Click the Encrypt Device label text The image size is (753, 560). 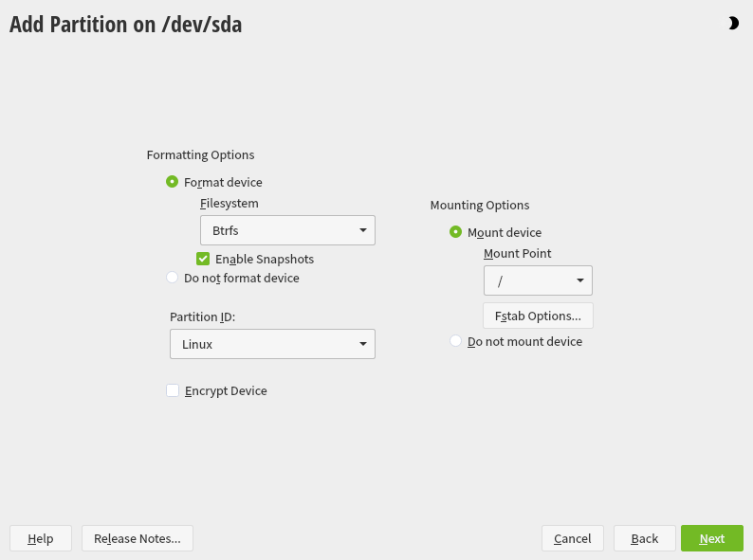[226, 390]
